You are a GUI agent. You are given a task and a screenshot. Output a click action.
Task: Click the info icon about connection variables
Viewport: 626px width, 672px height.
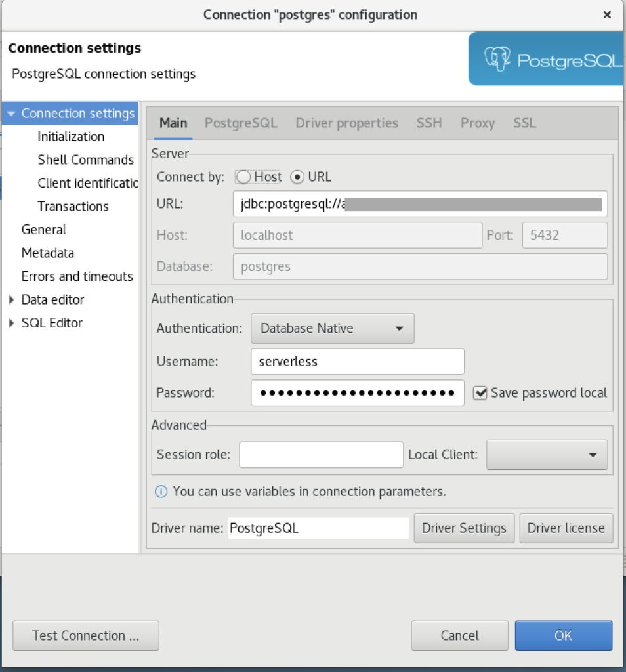point(161,492)
